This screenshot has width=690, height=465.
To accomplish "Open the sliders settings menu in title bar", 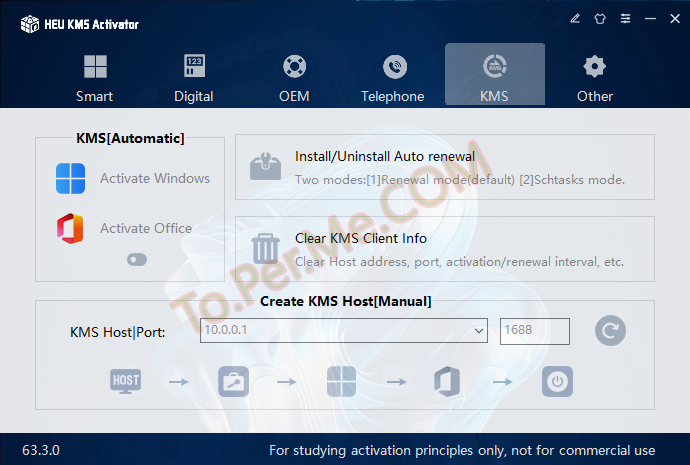I will click(625, 18).
